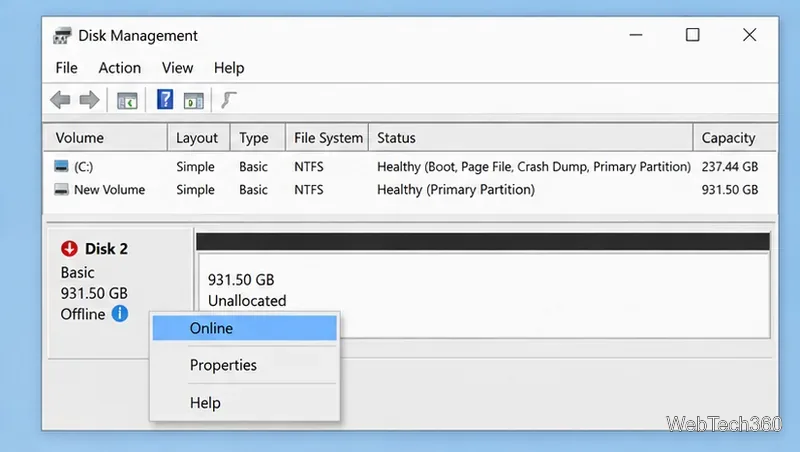Click the black partition header bar

pyautogui.click(x=483, y=242)
